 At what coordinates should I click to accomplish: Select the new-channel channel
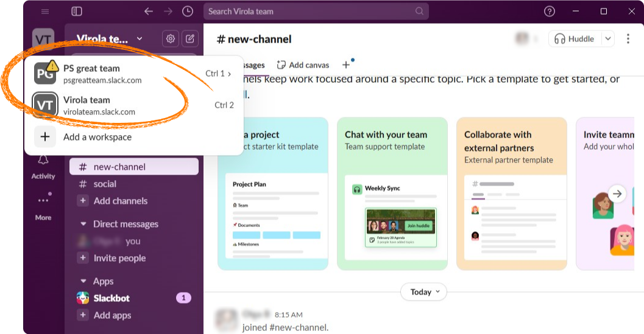[134, 167]
